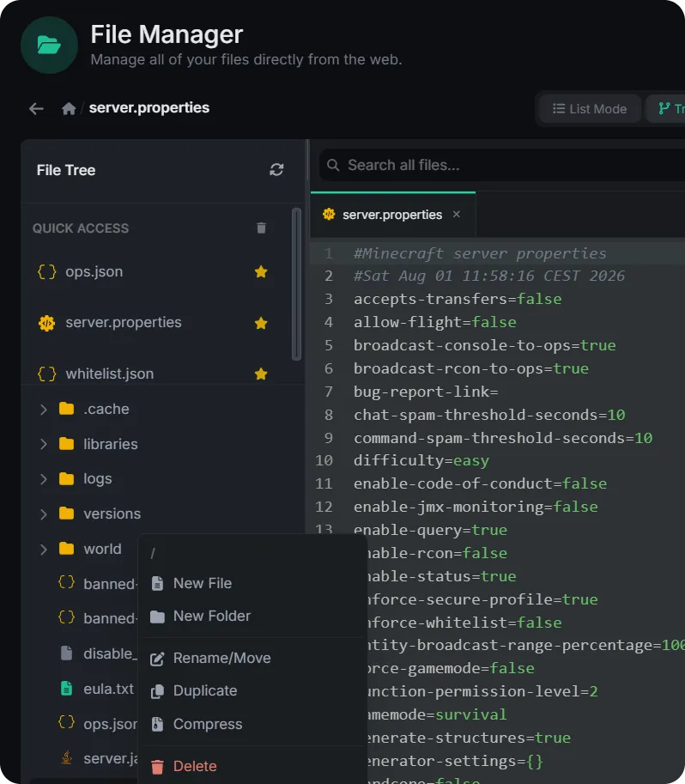Image resolution: width=685 pixels, height=784 pixels.
Task: Open ops.json in the file tree
Action: [110, 724]
